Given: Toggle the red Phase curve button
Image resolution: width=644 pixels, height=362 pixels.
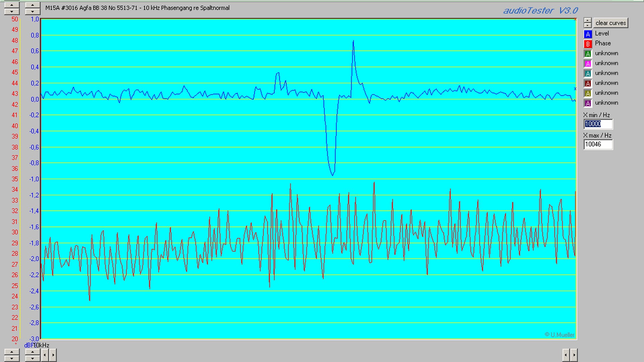Looking at the screenshot, I should coord(588,44).
